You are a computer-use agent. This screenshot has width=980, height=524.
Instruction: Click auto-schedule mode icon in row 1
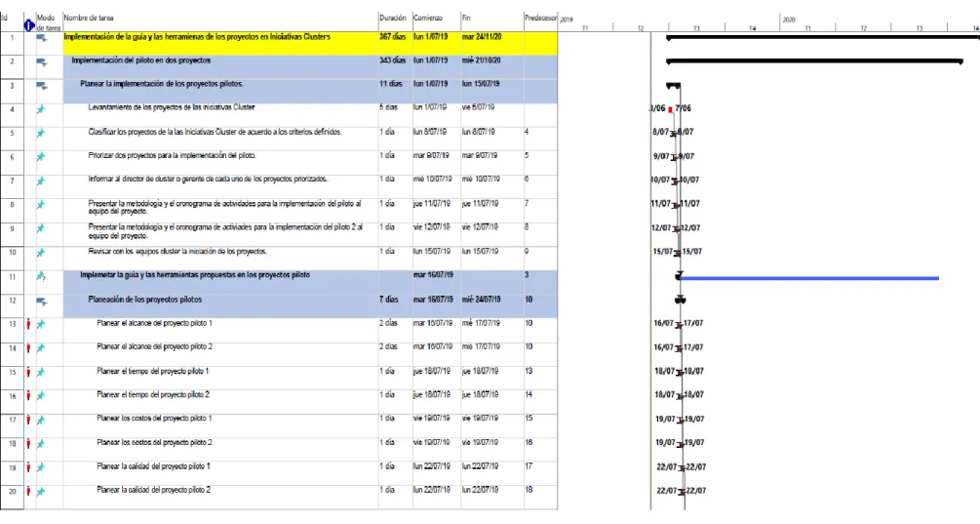[x=41, y=38]
